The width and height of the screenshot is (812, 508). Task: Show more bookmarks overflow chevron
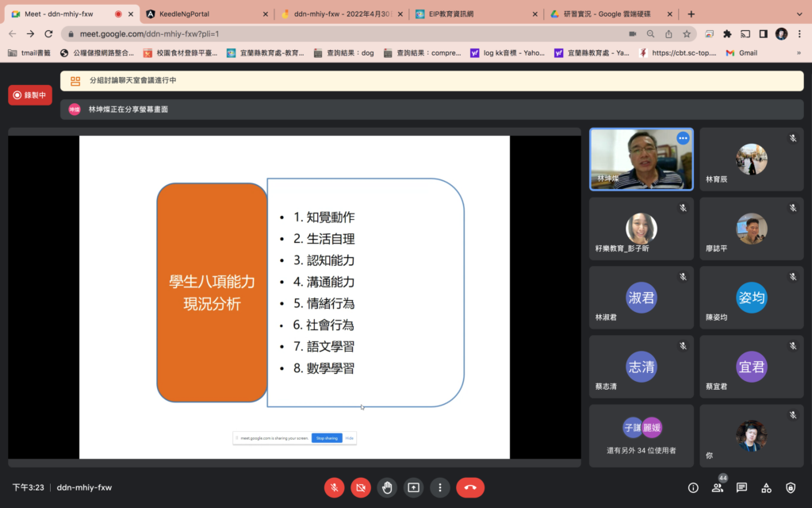point(799,53)
